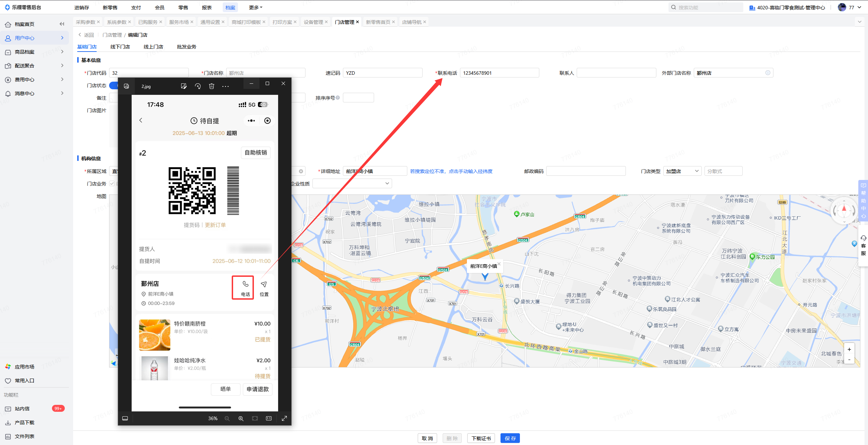Open the 报表 top menu

pos(207,7)
